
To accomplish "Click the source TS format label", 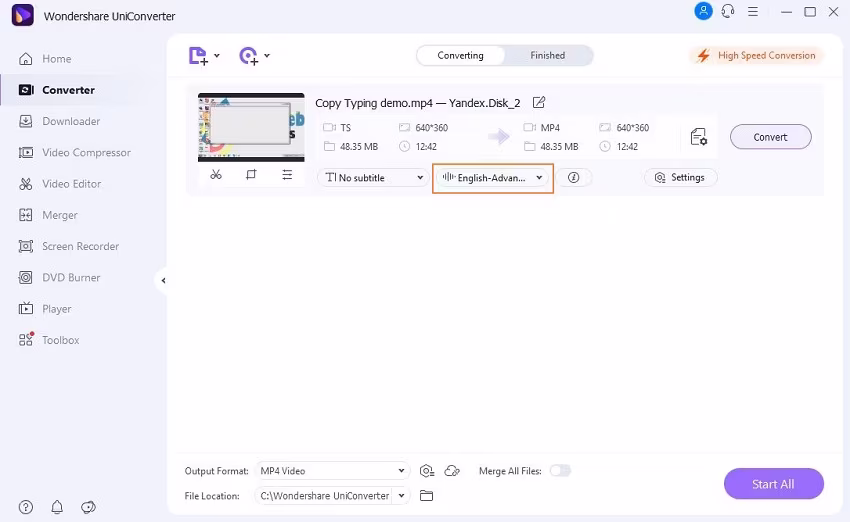I will tap(345, 128).
